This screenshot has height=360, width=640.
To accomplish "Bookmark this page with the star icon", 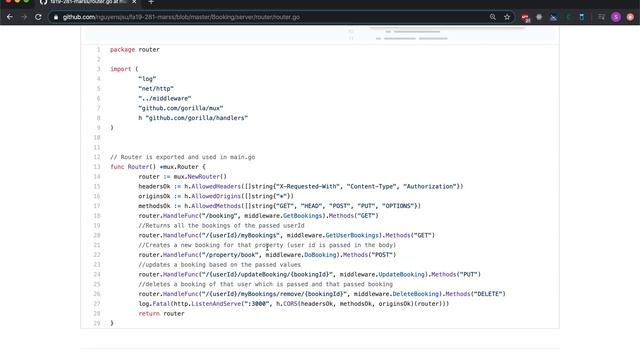I will pos(507,17).
